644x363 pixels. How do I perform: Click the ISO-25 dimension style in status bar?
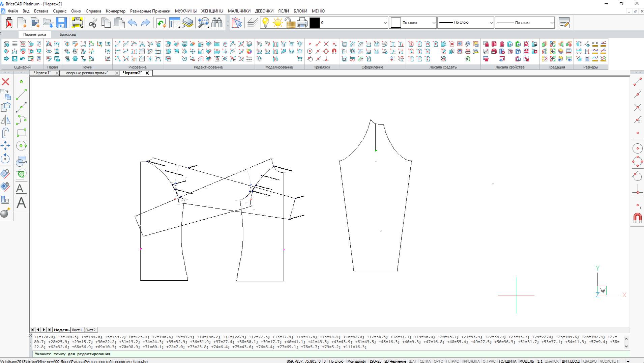[x=375, y=361]
